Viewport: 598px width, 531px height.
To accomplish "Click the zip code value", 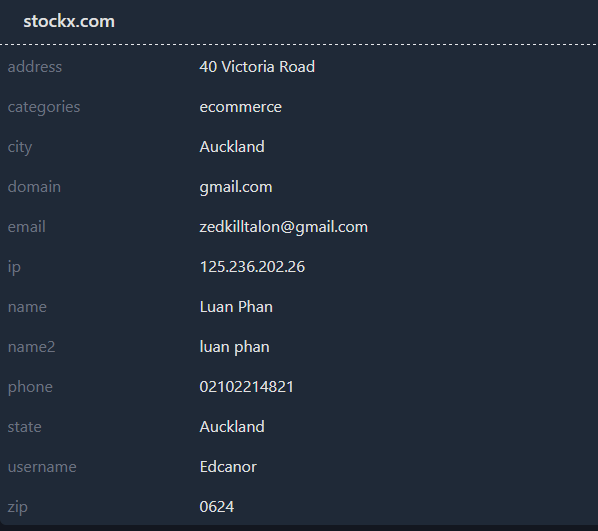I will 217,507.
